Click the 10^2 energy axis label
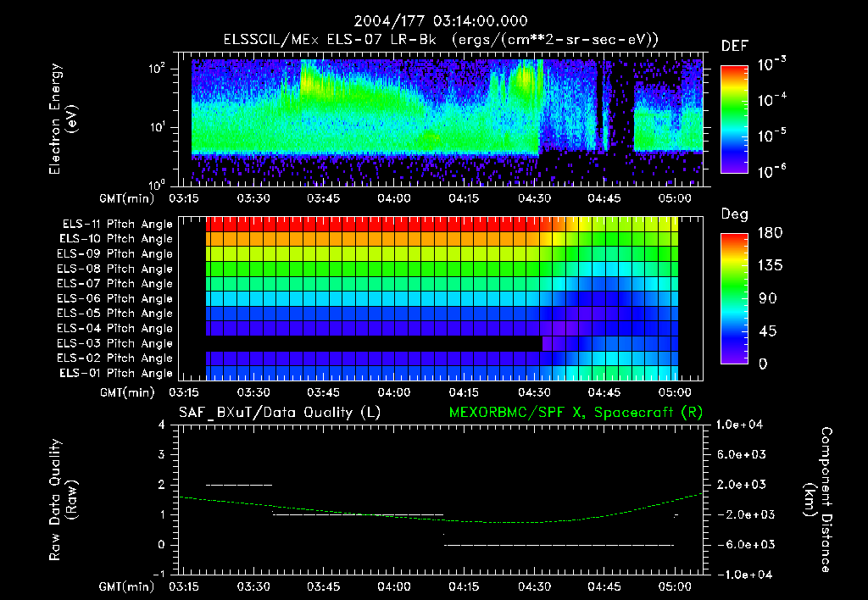 tap(157, 69)
